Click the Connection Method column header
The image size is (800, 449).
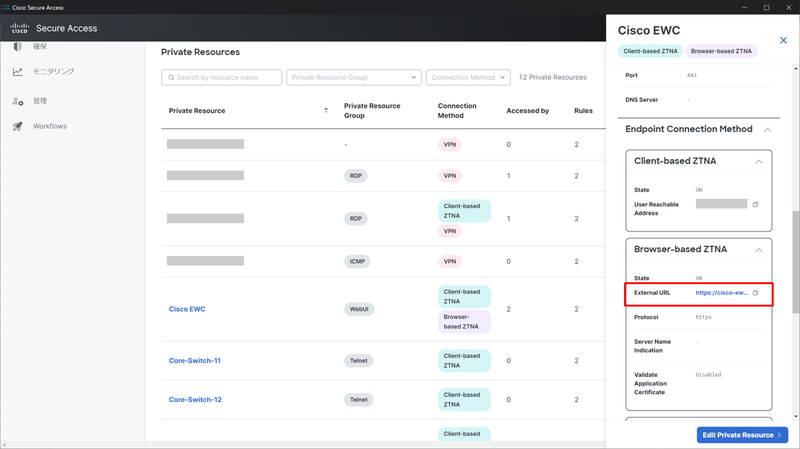tap(457, 111)
